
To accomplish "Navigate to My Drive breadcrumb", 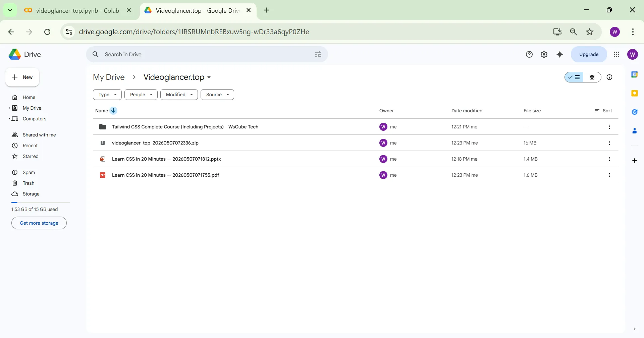I will click(x=109, y=77).
